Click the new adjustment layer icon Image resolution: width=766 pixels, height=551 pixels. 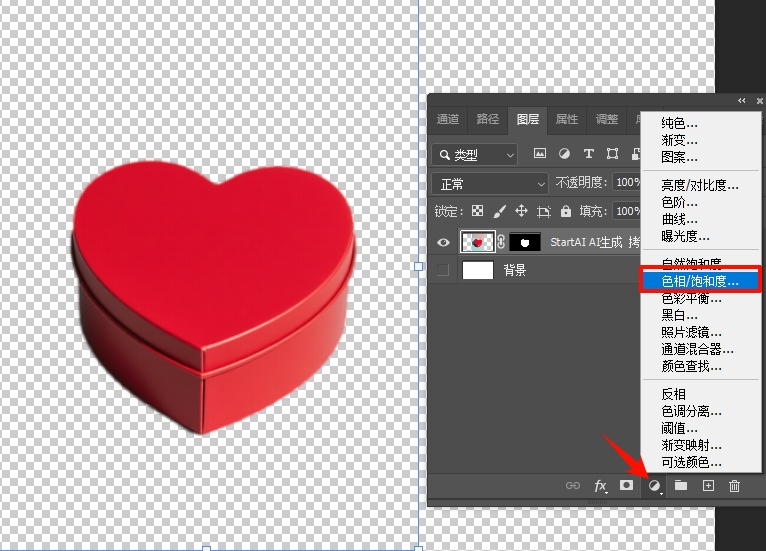[x=655, y=486]
